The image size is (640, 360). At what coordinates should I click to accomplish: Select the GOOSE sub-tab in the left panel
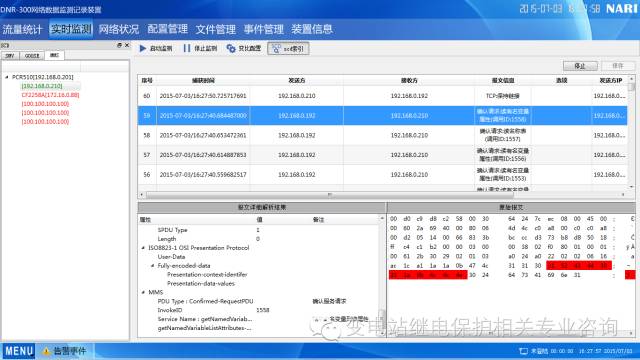click(x=32, y=56)
